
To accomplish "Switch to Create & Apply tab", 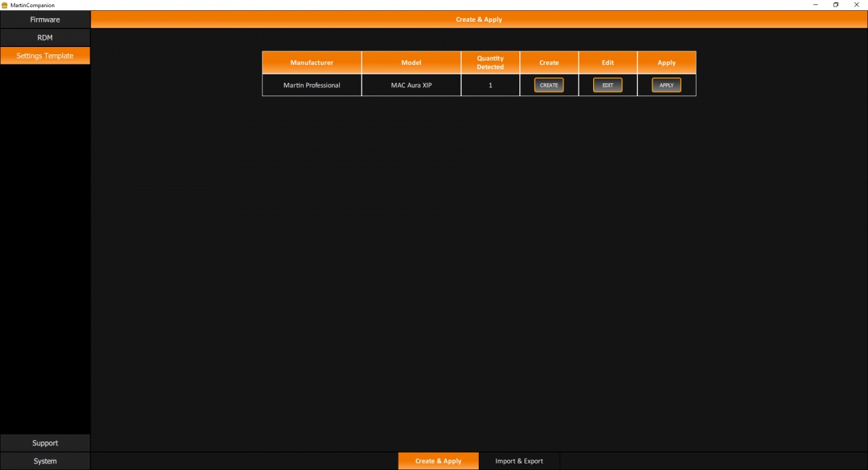I will click(438, 461).
